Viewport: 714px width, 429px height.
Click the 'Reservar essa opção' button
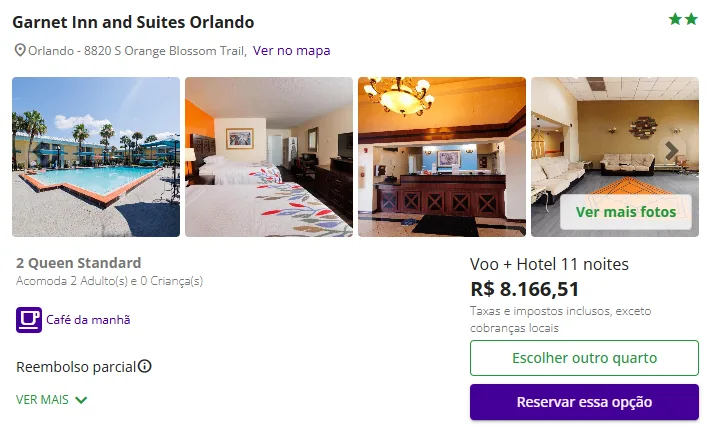pyautogui.click(x=584, y=402)
